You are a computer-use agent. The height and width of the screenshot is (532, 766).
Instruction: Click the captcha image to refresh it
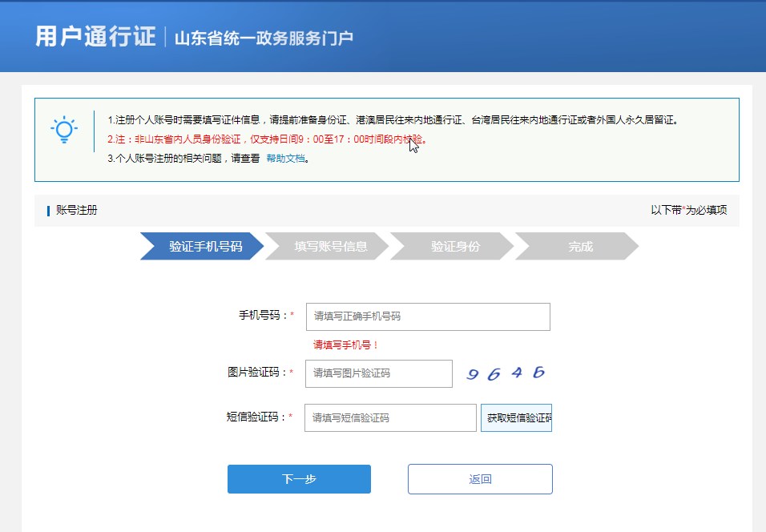(506, 373)
